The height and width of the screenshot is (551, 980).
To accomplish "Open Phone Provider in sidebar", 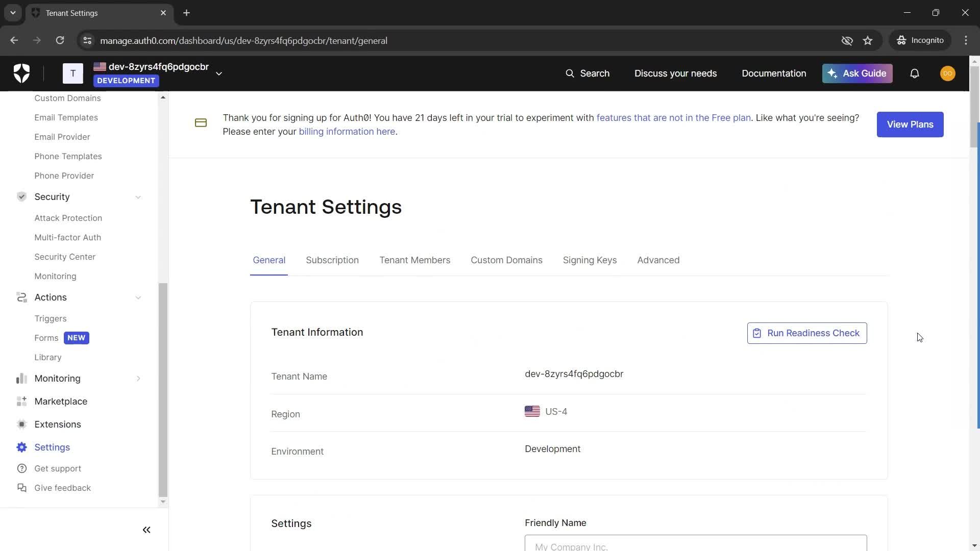I will (x=64, y=176).
